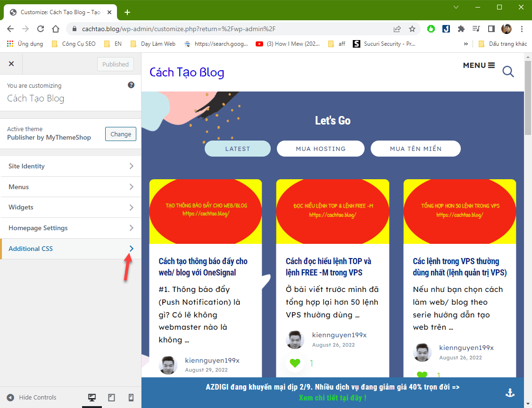Open Homepage Settings section

[71, 228]
